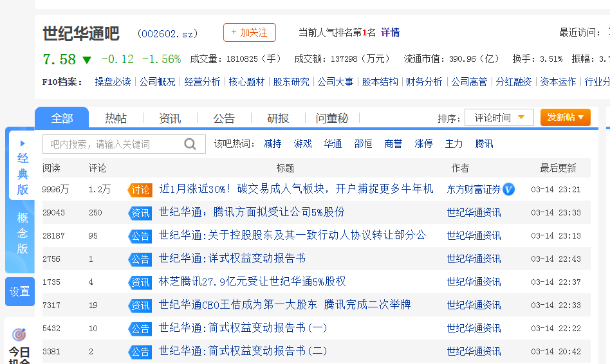Open post 简式权益变动报告书(一)
This screenshot has height=364, width=610.
243,328
